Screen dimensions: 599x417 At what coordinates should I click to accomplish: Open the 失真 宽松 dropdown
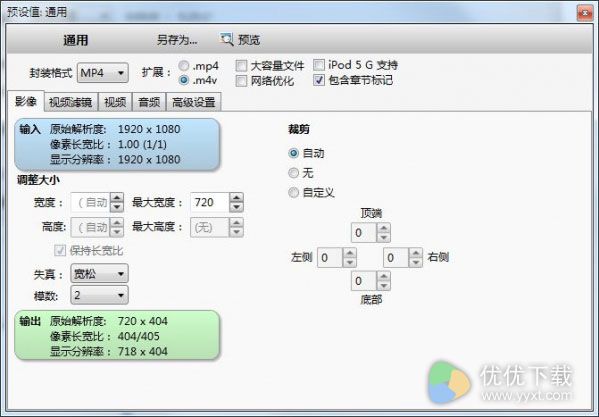pos(99,274)
